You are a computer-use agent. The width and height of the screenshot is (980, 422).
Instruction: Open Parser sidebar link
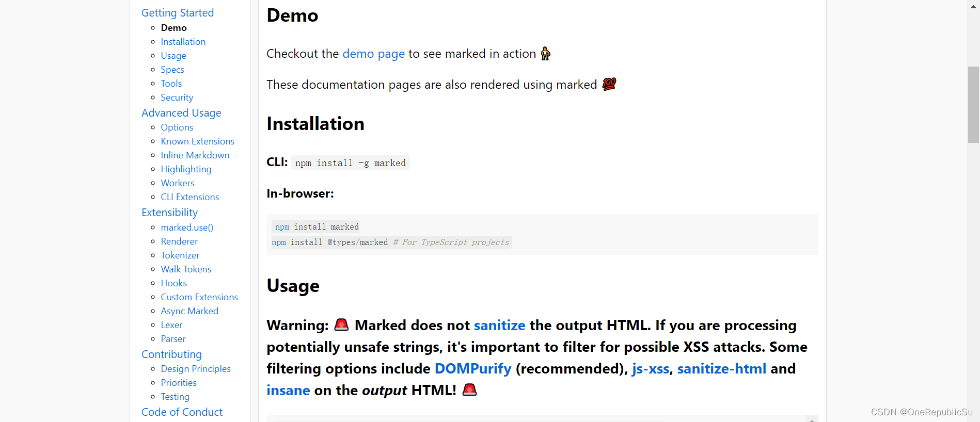coord(173,339)
